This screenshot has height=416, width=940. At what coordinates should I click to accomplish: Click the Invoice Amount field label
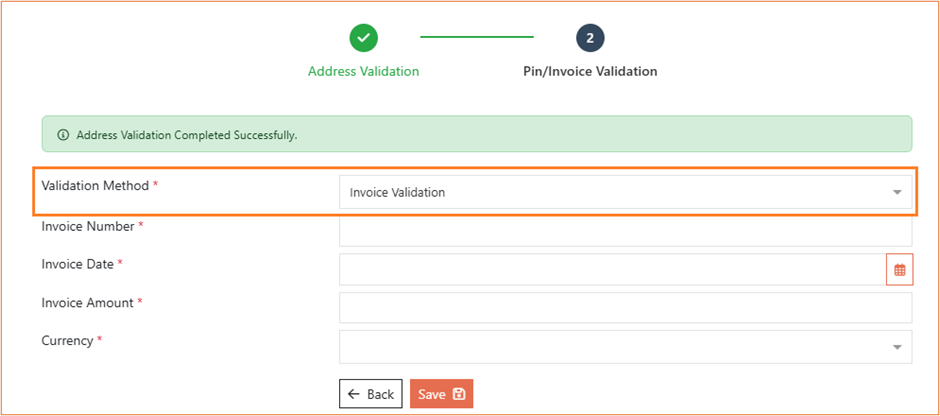click(x=87, y=303)
